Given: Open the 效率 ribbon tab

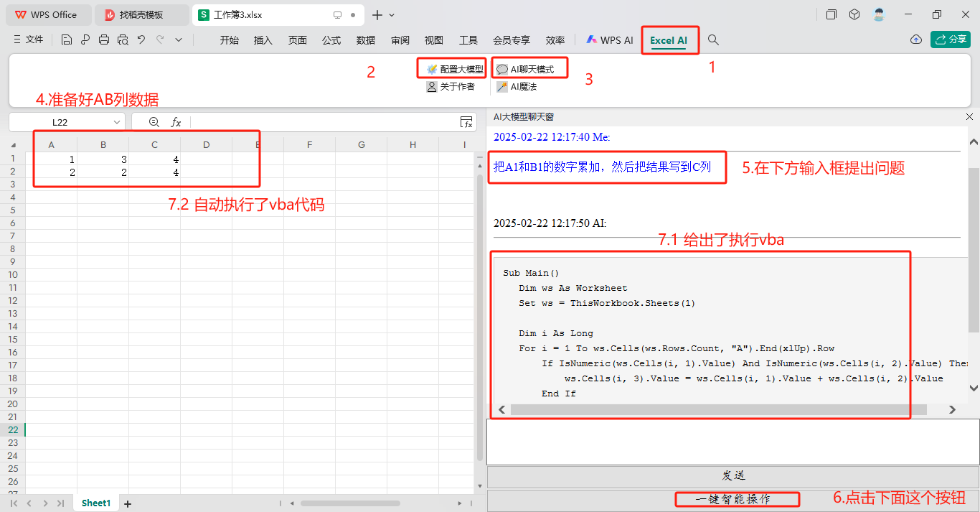Looking at the screenshot, I should pos(555,40).
